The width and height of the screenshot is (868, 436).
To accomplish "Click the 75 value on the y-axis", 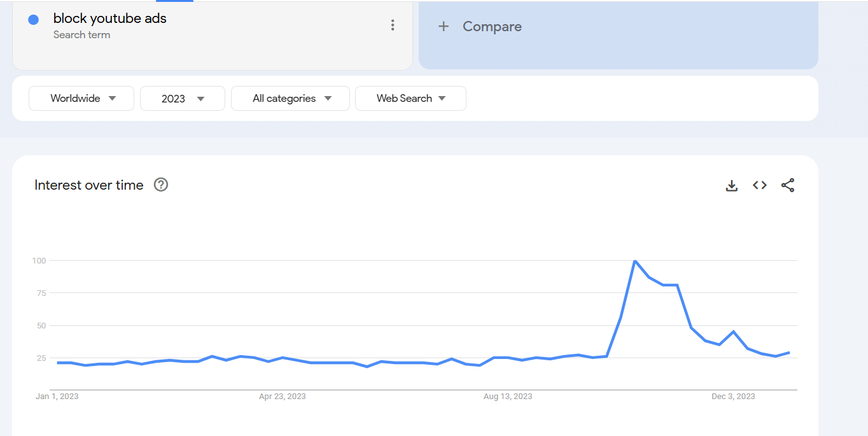I will (41, 293).
